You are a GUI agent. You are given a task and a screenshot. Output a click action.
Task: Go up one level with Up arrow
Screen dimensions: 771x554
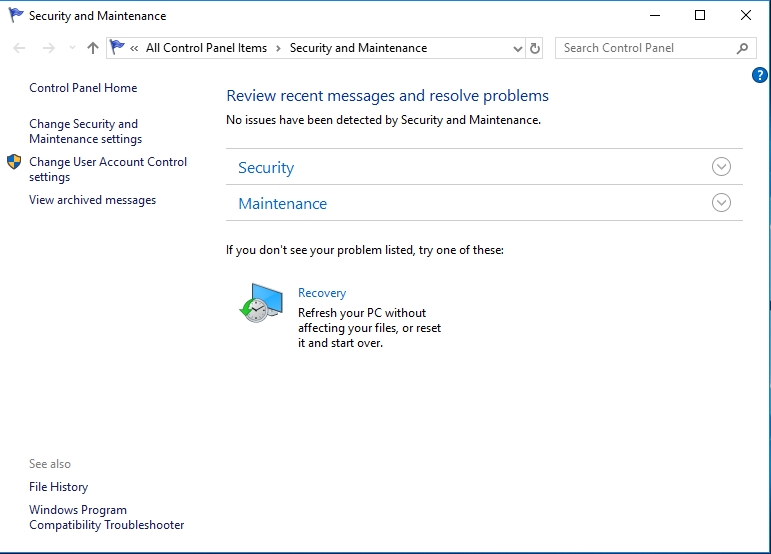click(93, 48)
